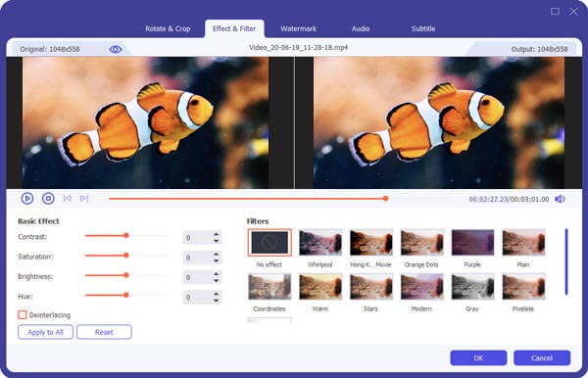The image size is (588, 378).
Task: Click the Apply to All button
Action: [x=45, y=332]
